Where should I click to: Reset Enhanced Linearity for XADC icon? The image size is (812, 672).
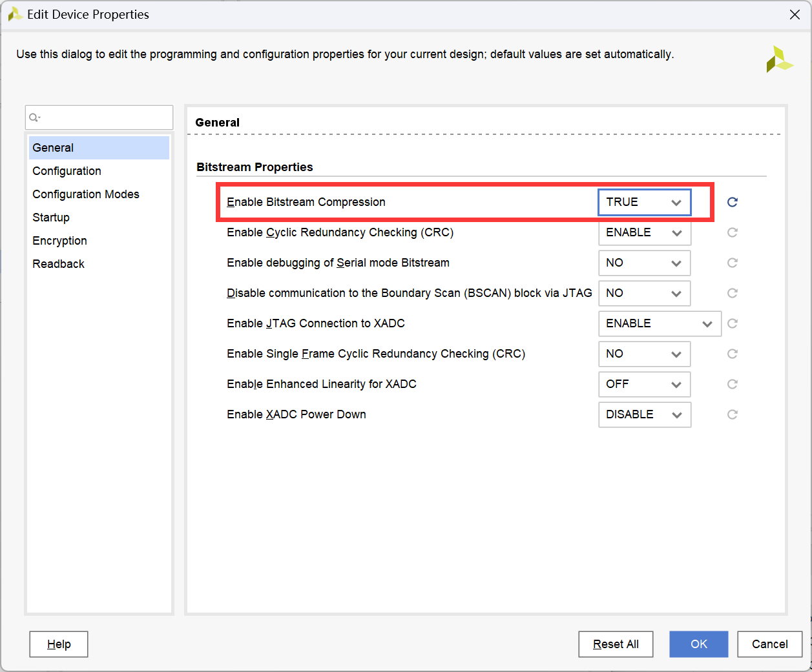tap(732, 384)
